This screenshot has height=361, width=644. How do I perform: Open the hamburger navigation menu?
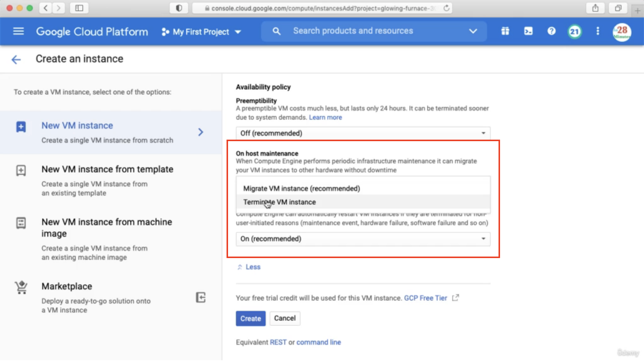pos(18,31)
